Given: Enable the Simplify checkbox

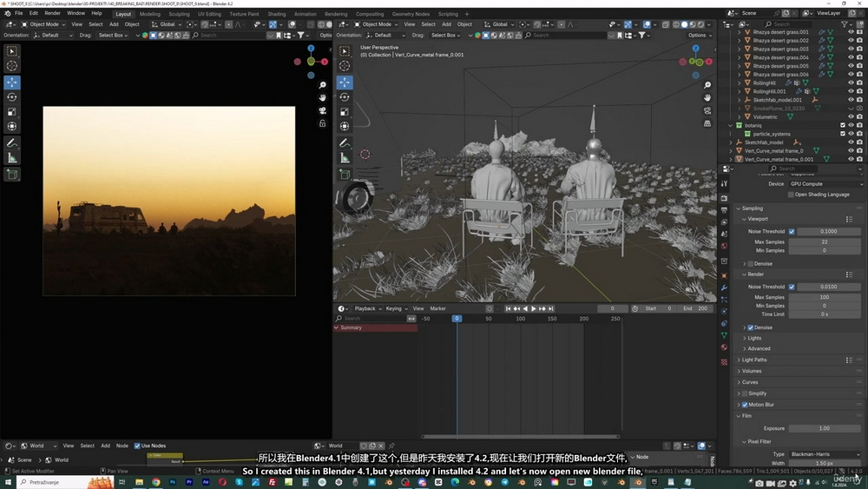Looking at the screenshot, I should click(745, 393).
